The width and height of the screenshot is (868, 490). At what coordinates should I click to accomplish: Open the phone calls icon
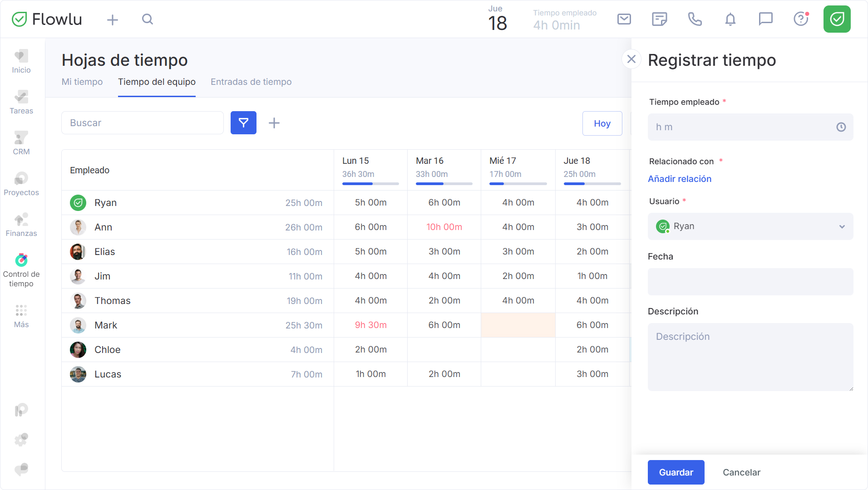695,19
